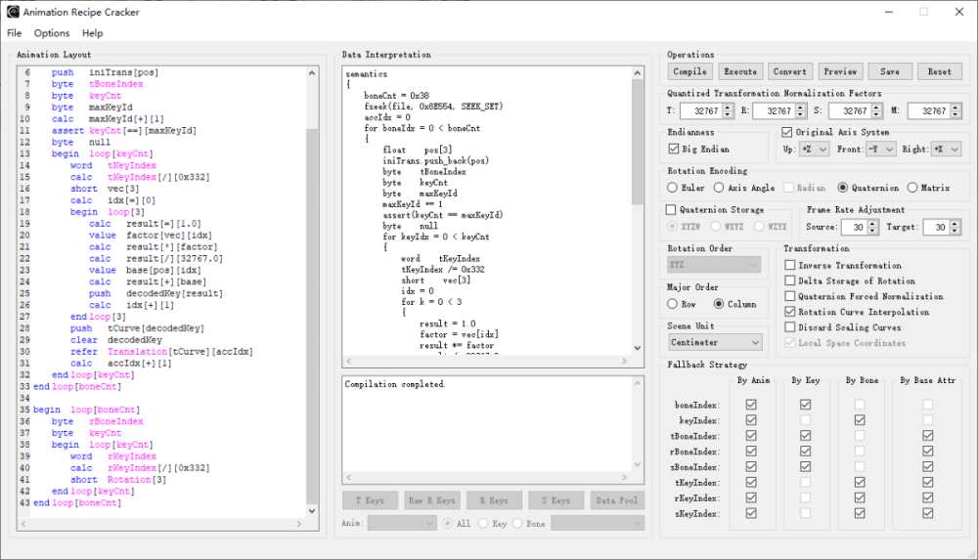Toggle rBoneIndex By Key checkbox

(806, 451)
